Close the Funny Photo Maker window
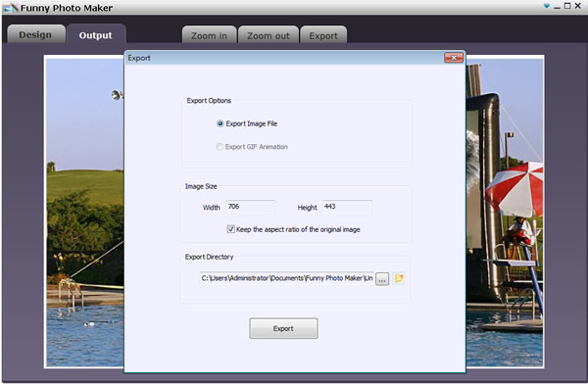The image size is (588, 384). click(578, 6)
